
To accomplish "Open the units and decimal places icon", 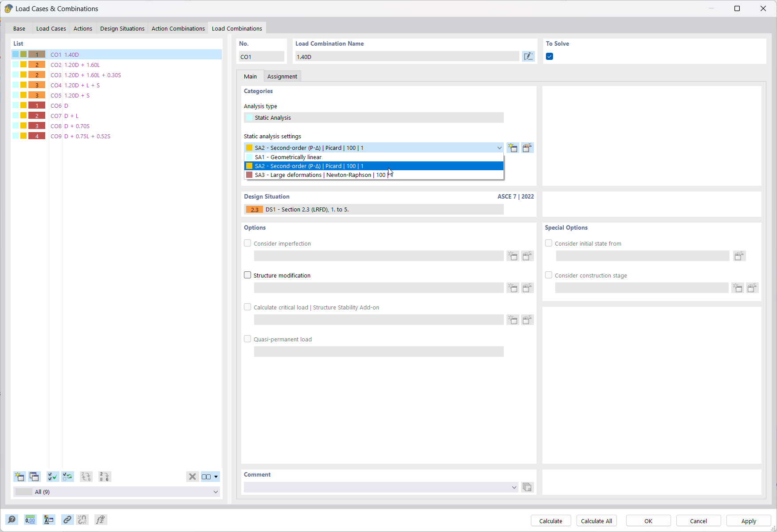I will click(x=30, y=520).
